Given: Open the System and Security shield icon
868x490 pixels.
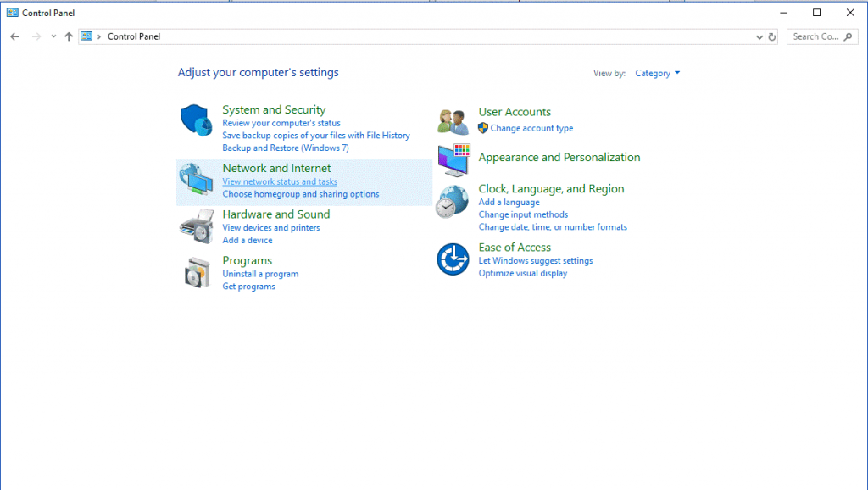Looking at the screenshot, I should 196,120.
